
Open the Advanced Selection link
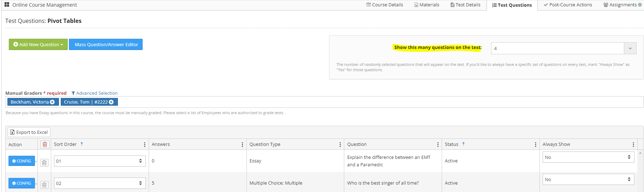click(95, 93)
